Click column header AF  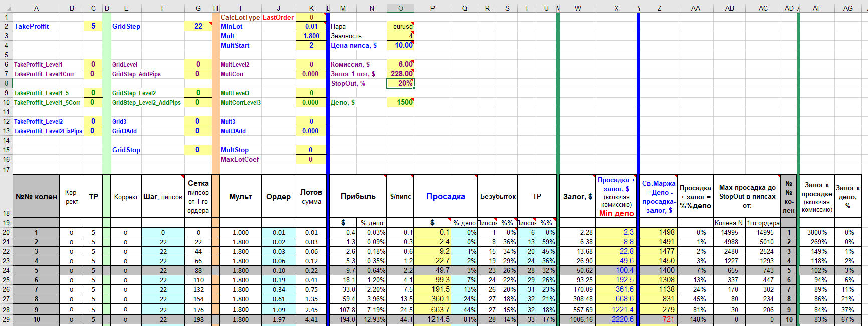point(817,8)
